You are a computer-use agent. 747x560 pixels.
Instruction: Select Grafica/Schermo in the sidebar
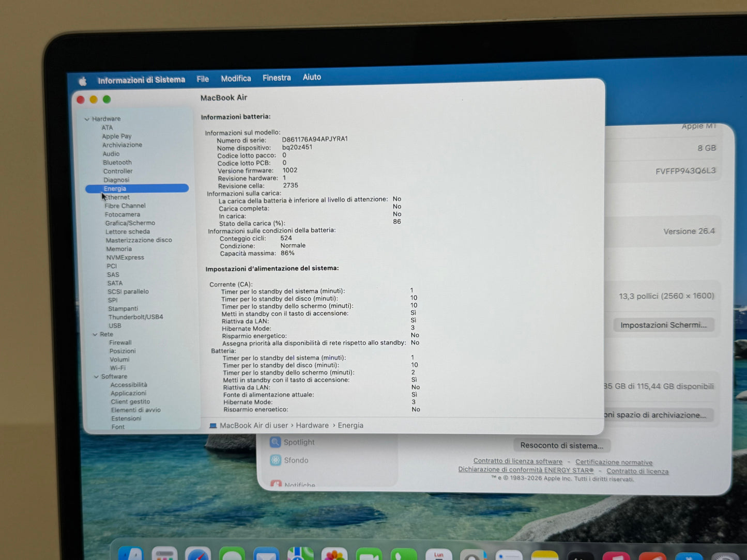[130, 223]
